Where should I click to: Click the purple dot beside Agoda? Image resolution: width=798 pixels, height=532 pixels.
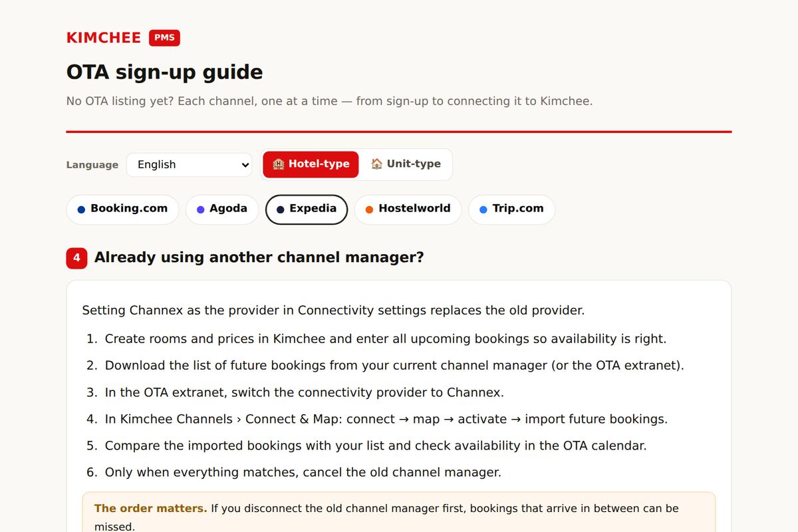(201, 209)
